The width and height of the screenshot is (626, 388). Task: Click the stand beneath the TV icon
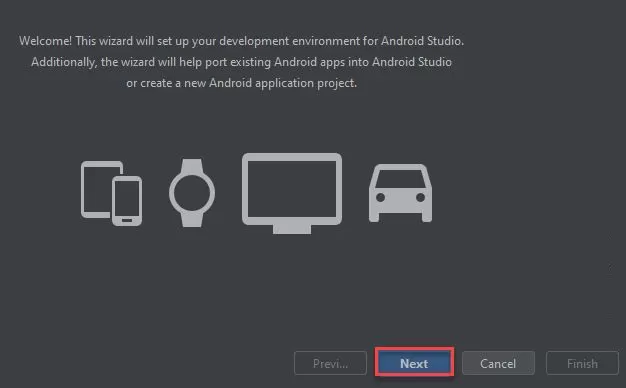pos(292,229)
